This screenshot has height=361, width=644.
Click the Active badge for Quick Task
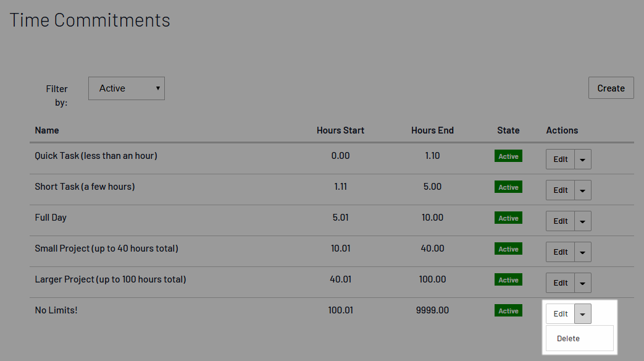[508, 156]
